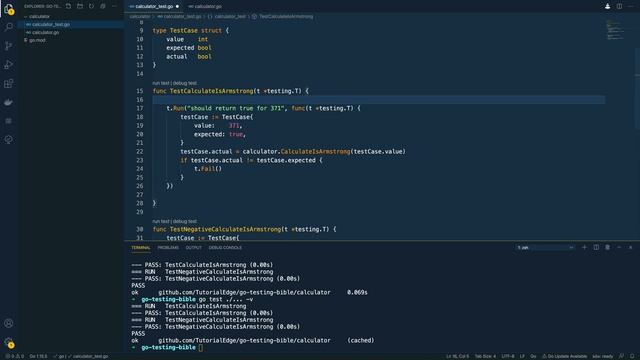Image resolution: width=640 pixels, height=360 pixels.
Task: Close the terminal panel with X
Action: (x=631, y=247)
